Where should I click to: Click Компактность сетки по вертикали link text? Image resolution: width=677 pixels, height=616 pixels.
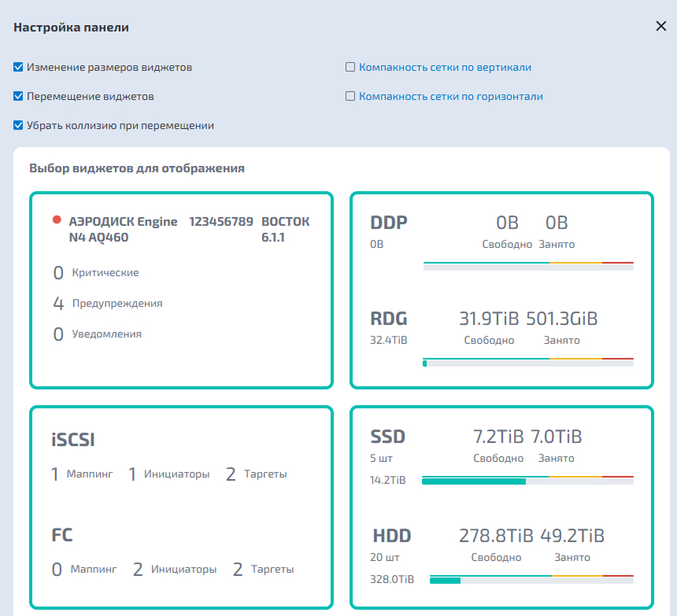(445, 68)
